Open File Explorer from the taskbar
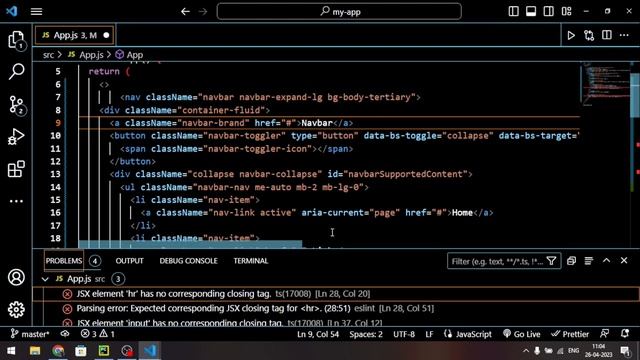The width and height of the screenshot is (640, 360). point(35,351)
